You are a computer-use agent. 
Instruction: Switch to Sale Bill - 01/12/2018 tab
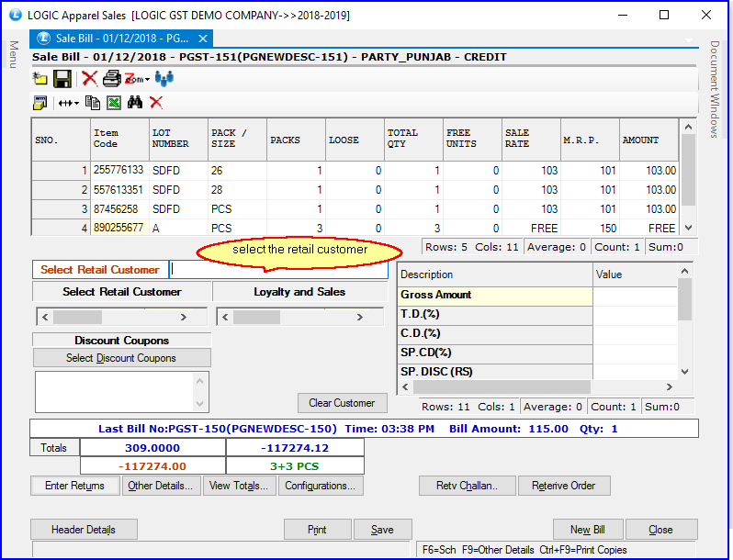[121, 39]
